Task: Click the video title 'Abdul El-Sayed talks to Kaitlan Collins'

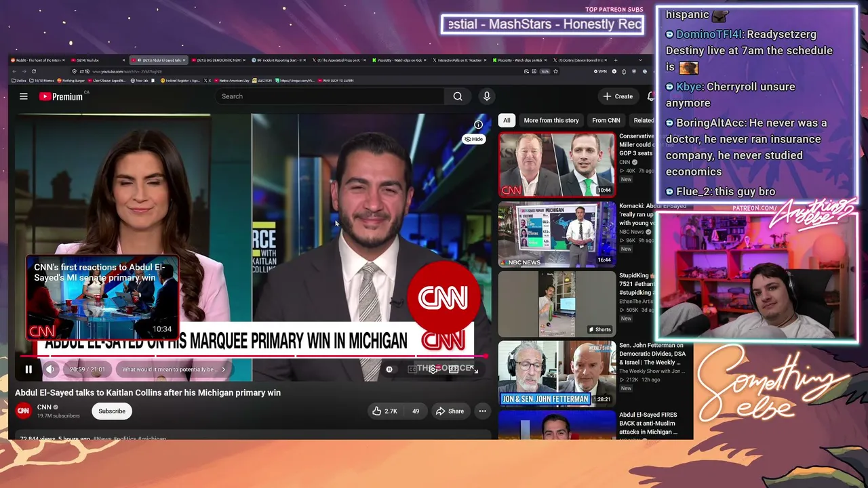Action: [x=148, y=392]
